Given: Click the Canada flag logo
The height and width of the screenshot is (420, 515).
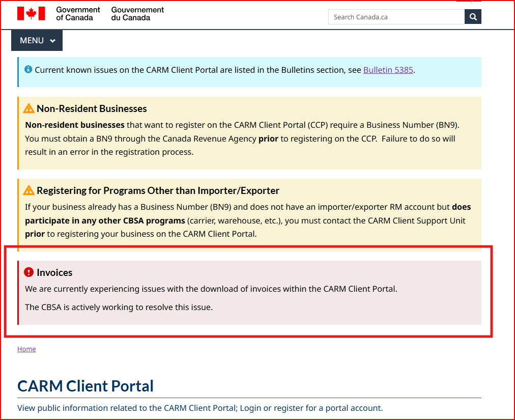Looking at the screenshot, I should point(31,14).
